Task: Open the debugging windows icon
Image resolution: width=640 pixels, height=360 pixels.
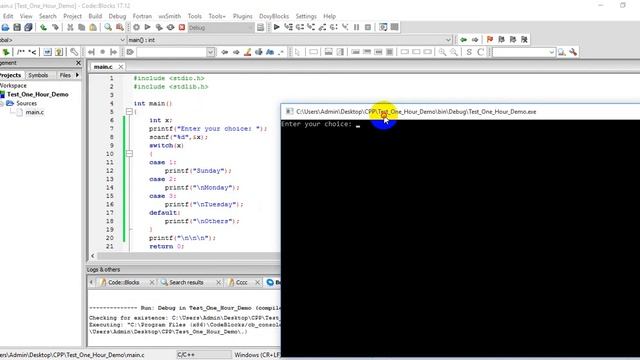Action: coord(383,27)
